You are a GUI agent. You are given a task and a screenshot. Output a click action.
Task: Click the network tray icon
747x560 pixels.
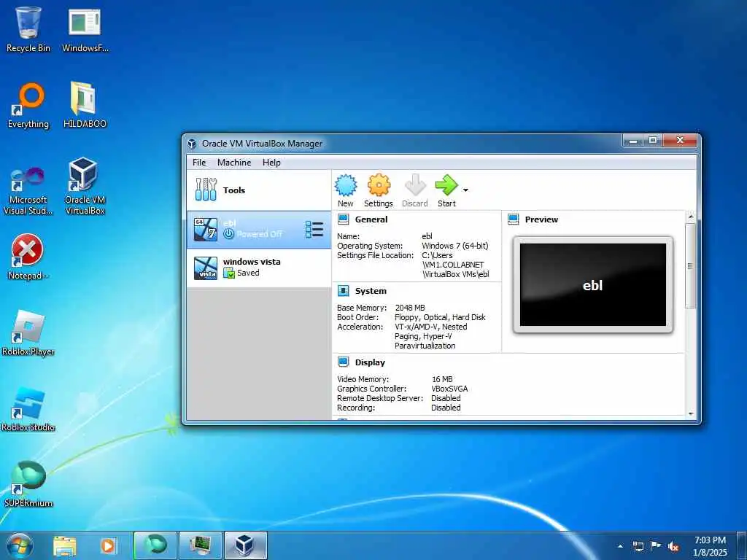[x=638, y=546]
